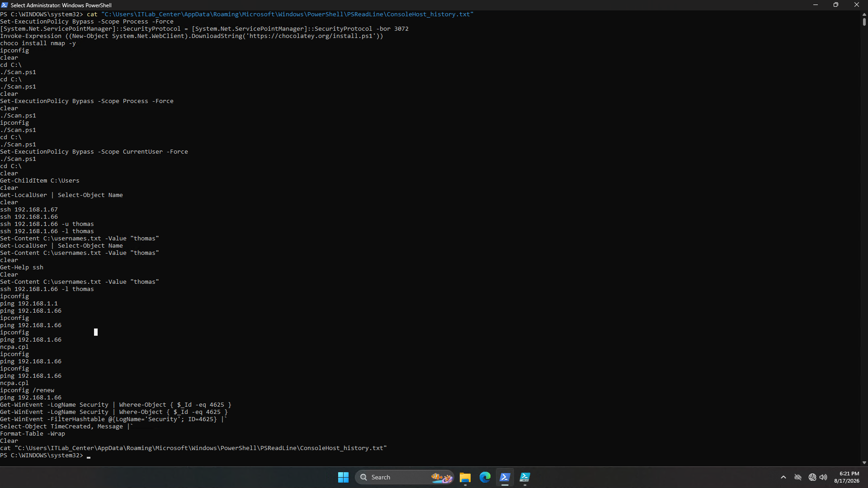Click the line 'ping 192.168.1.1'
Image resolution: width=868 pixels, height=488 pixels.
(29, 304)
